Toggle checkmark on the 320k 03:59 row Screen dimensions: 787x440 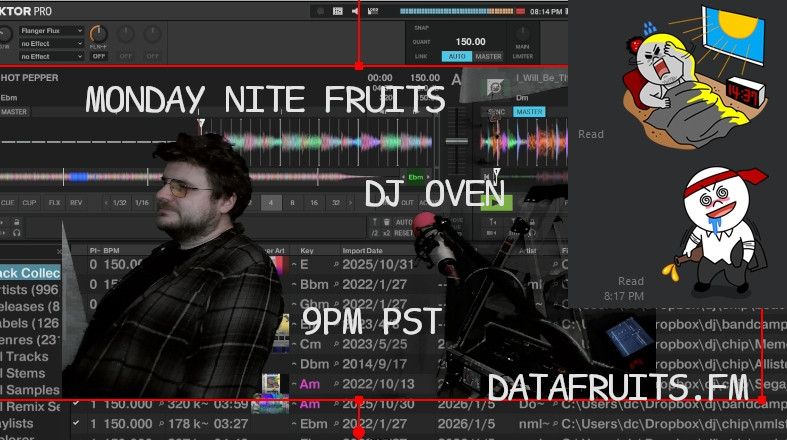76,403
